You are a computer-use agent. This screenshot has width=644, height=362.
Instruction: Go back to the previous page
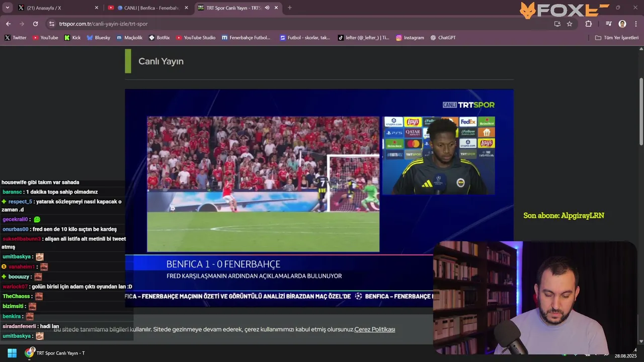(x=8, y=24)
